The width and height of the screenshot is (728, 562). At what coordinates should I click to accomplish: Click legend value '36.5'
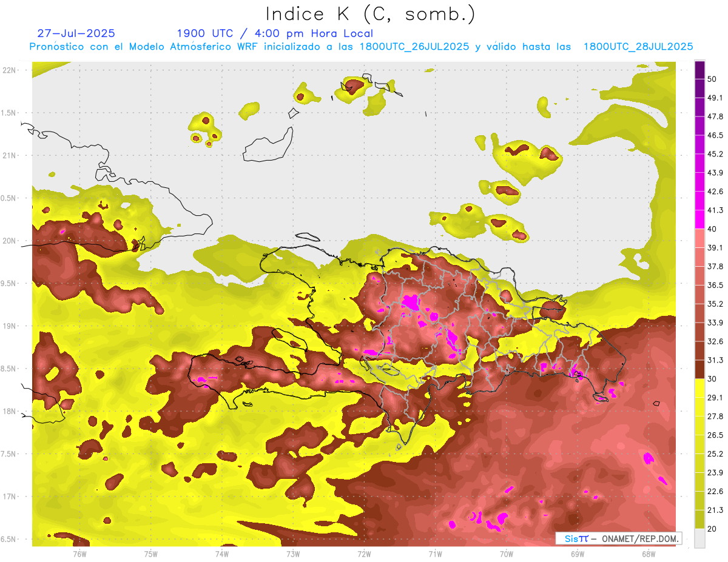(715, 285)
